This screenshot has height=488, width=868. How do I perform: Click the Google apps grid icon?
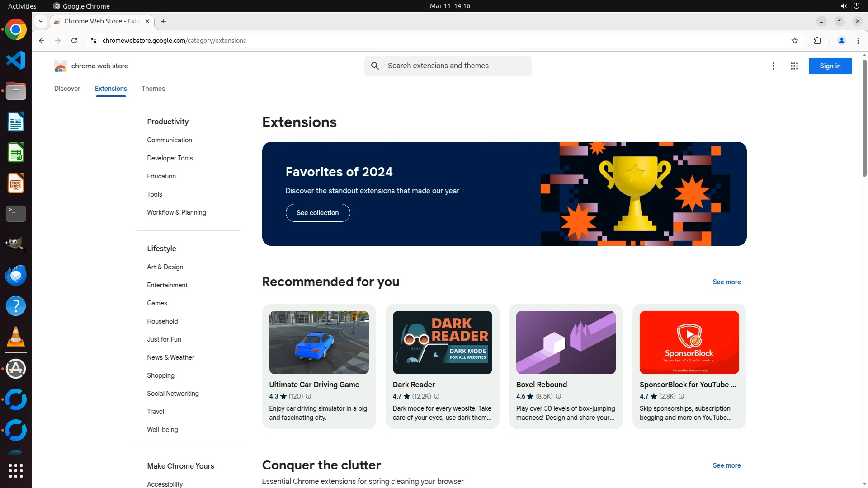(794, 66)
